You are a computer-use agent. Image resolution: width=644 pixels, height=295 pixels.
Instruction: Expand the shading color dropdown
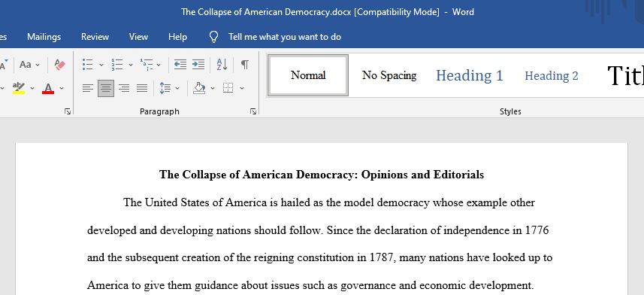tap(213, 88)
